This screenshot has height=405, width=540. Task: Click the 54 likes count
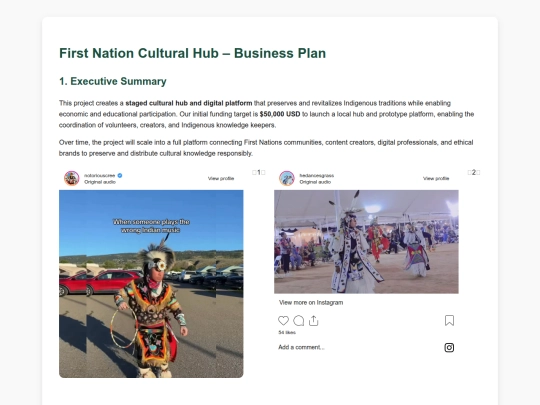pos(287,332)
